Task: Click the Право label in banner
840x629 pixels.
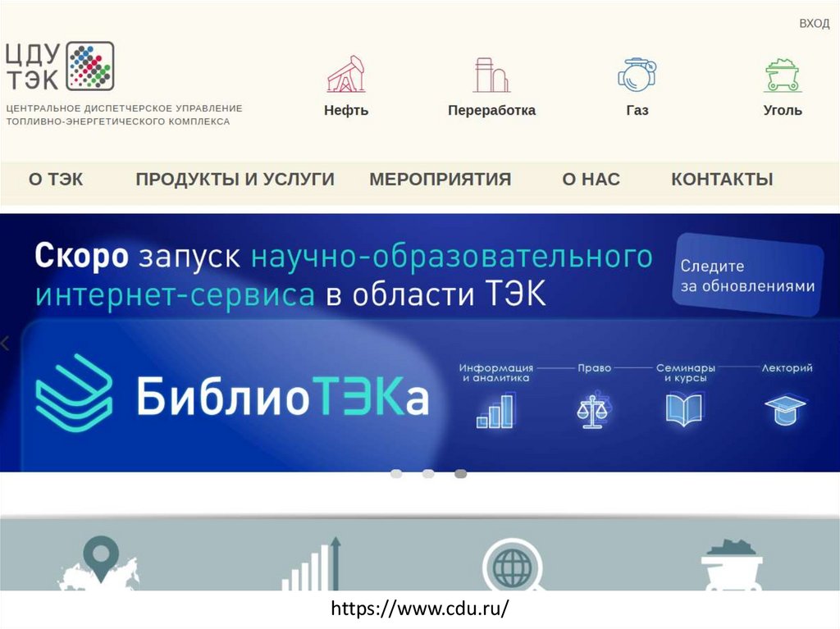Action: (x=594, y=368)
